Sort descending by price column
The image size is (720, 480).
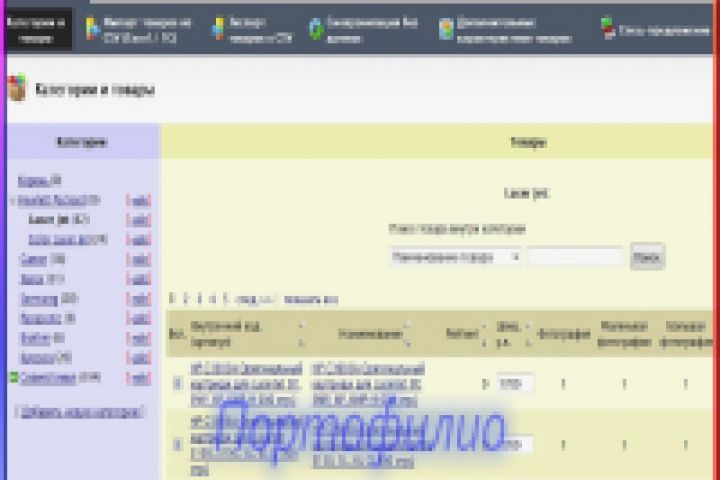click(528, 343)
